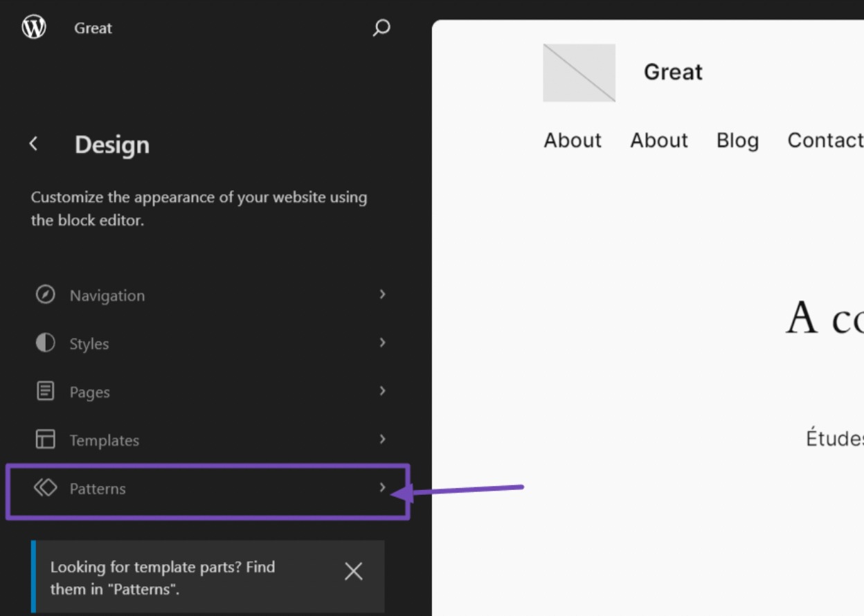Open the Templates menu item

click(x=210, y=440)
